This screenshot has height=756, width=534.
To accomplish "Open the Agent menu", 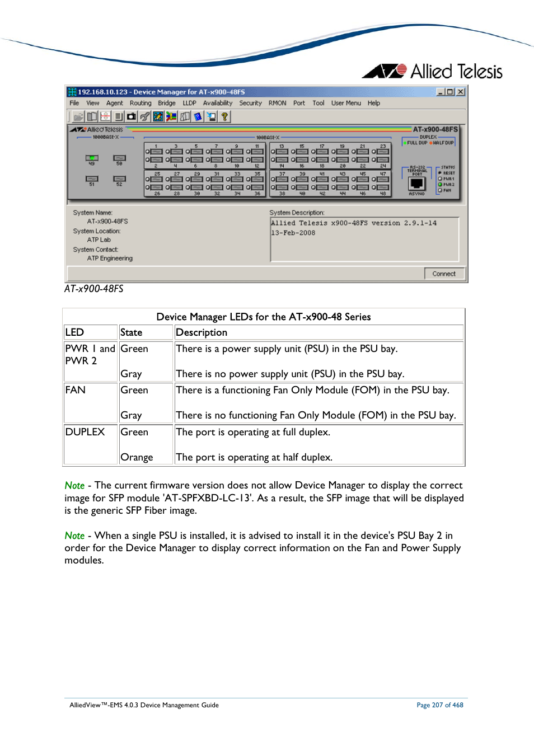I will (x=115, y=103).
